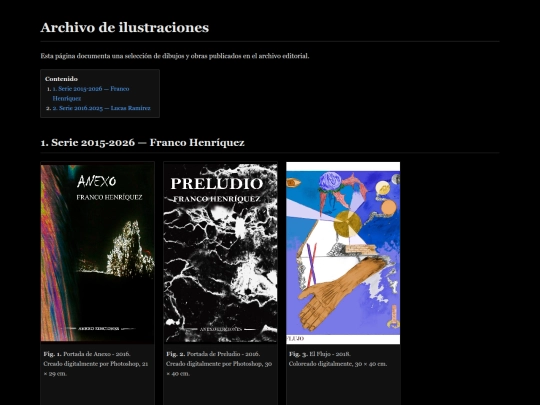Screen dimensions: 540x405
Task: Open the Serie 2016-2025 Lucas Ramírez contents link
Action: click(102, 108)
